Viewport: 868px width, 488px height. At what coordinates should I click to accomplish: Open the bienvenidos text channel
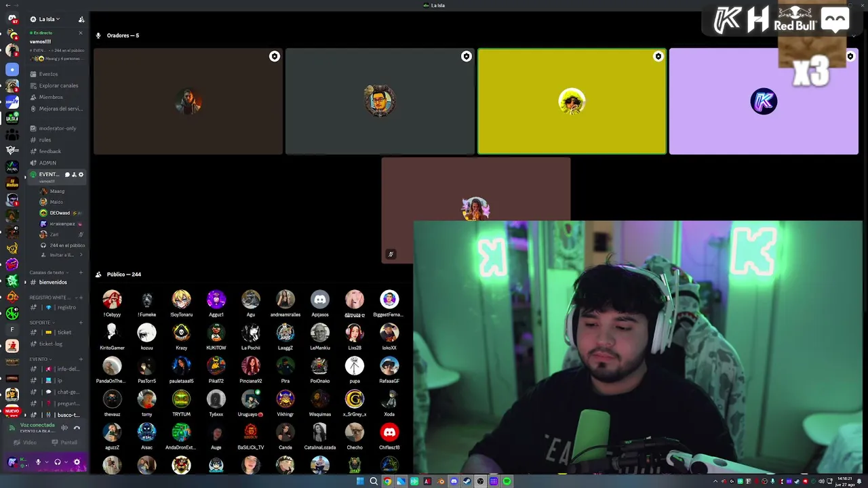tap(56, 282)
